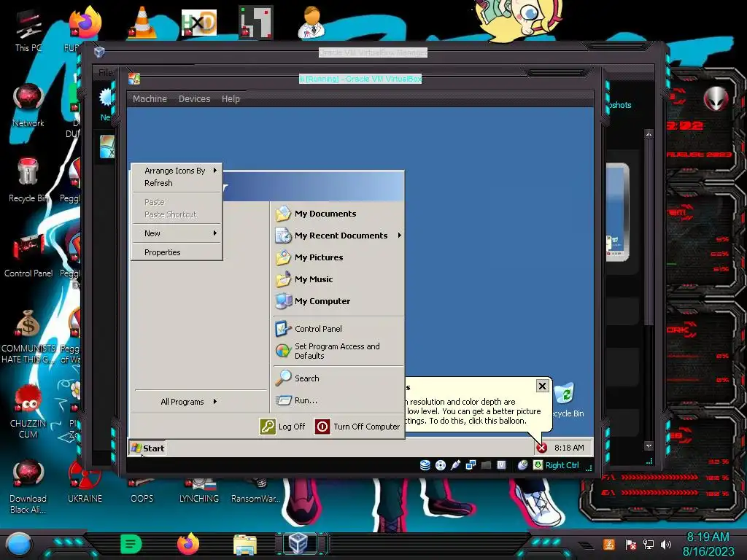The width and height of the screenshot is (747, 560).
Task: Click the network icon in host system tray
Action: click(649, 544)
